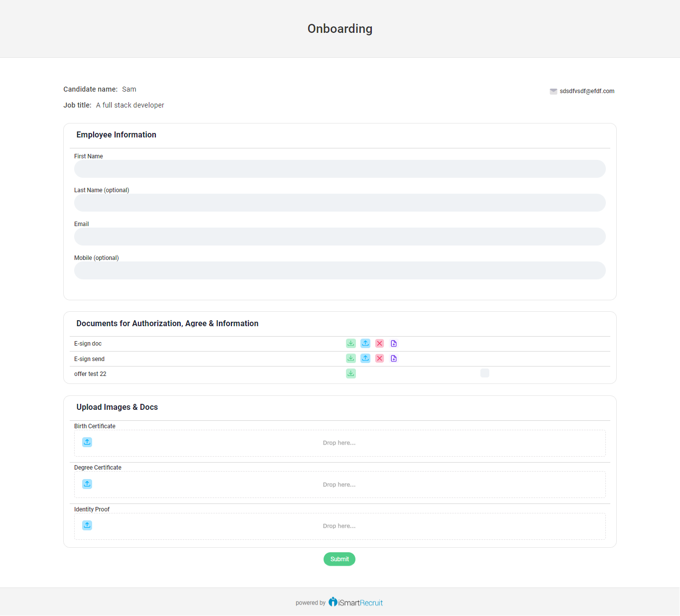Viewport: 680px width, 616px height.
Task: Download the offer test 22 document
Action: tap(351, 373)
